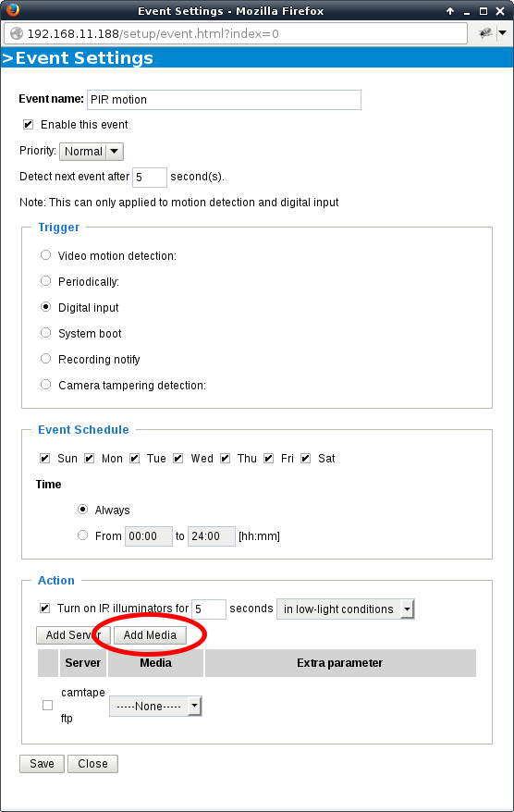Open the toolbar dropdown arrow beside bug icon
The width and height of the screenshot is (514, 812).
[502, 32]
